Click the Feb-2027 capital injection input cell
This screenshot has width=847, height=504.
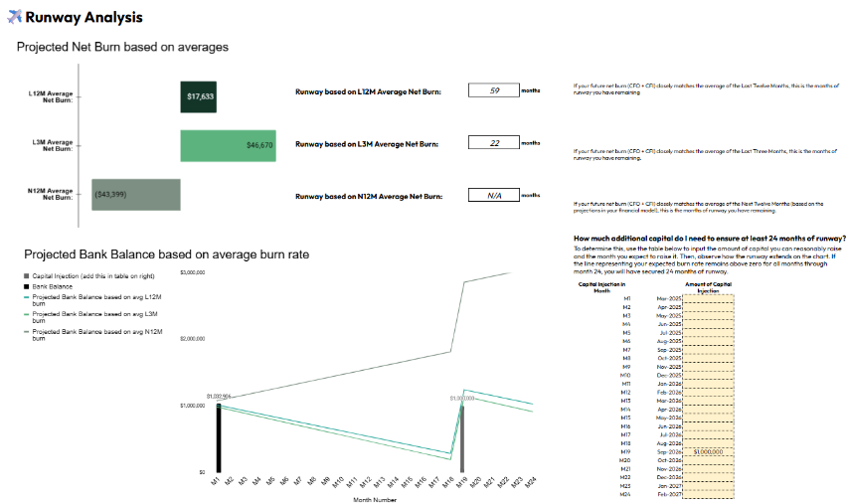click(708, 494)
